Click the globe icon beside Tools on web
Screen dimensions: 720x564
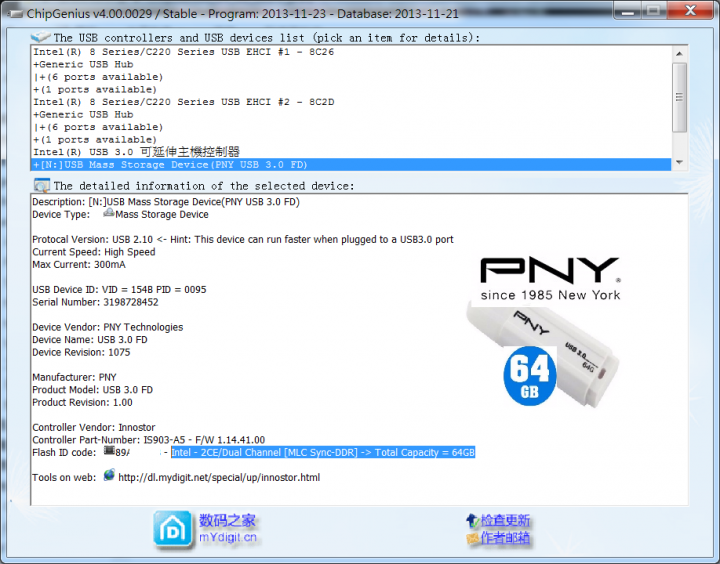point(109,475)
